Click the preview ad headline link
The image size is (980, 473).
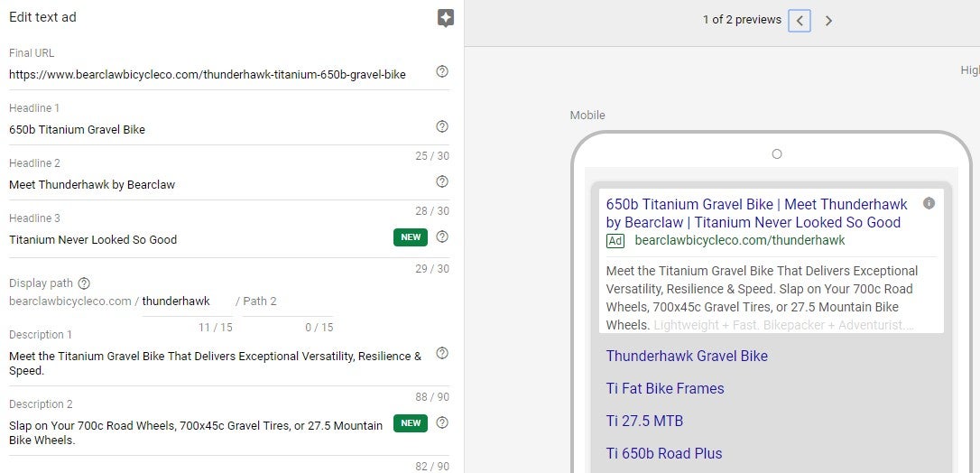click(757, 213)
